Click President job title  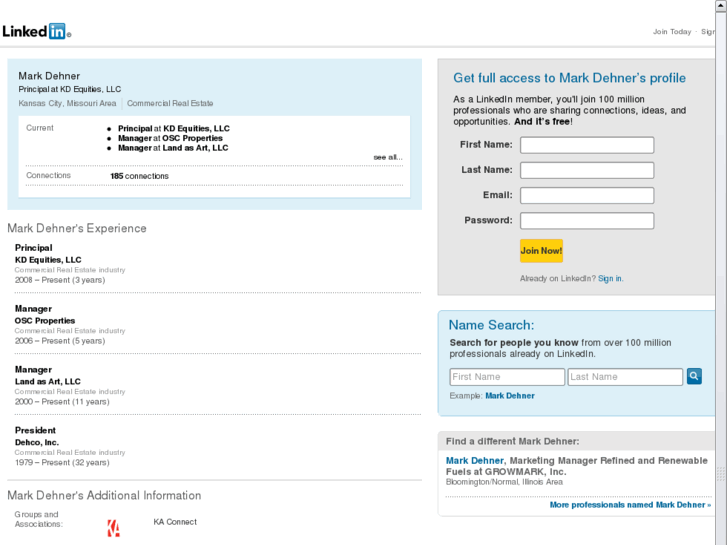(x=35, y=430)
